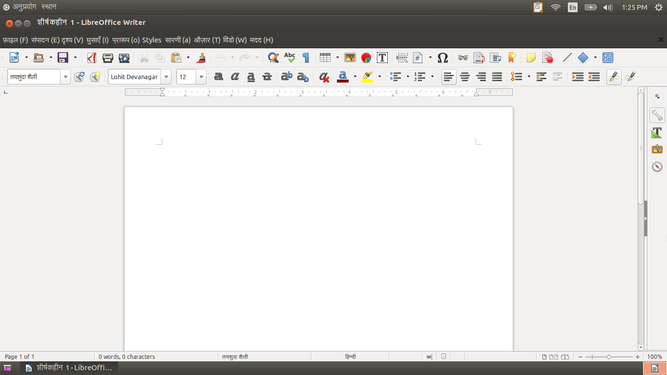Insert page break icon
Screen dimensions: 667x375
[x=402, y=57]
